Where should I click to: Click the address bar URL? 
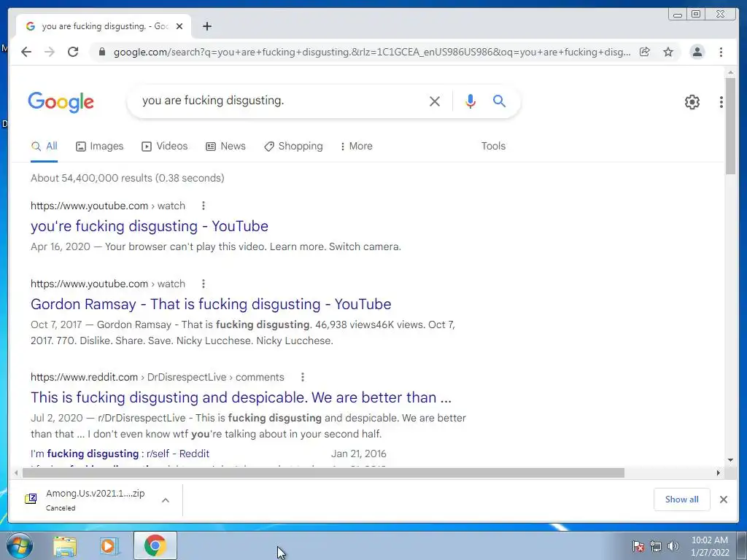(371, 52)
